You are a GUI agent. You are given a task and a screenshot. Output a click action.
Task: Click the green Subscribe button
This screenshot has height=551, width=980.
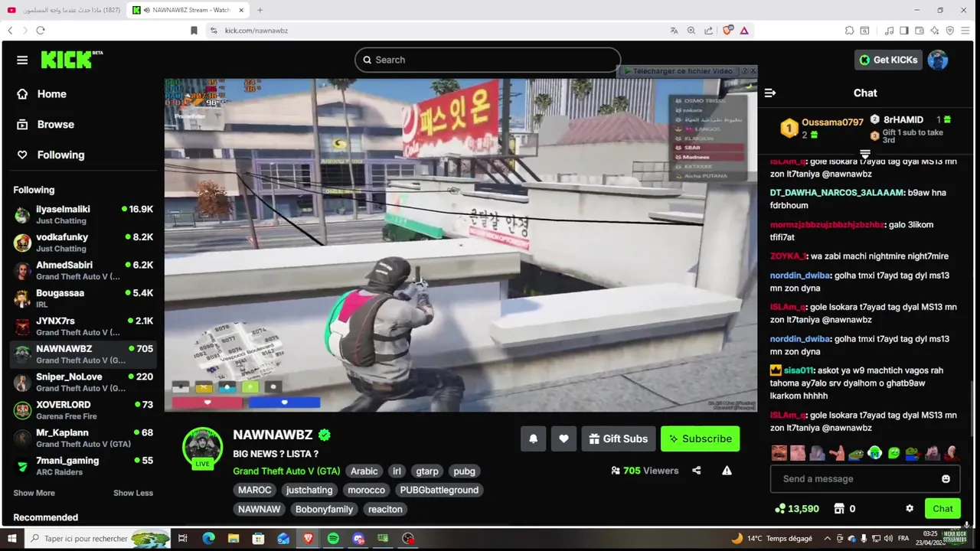(700, 439)
